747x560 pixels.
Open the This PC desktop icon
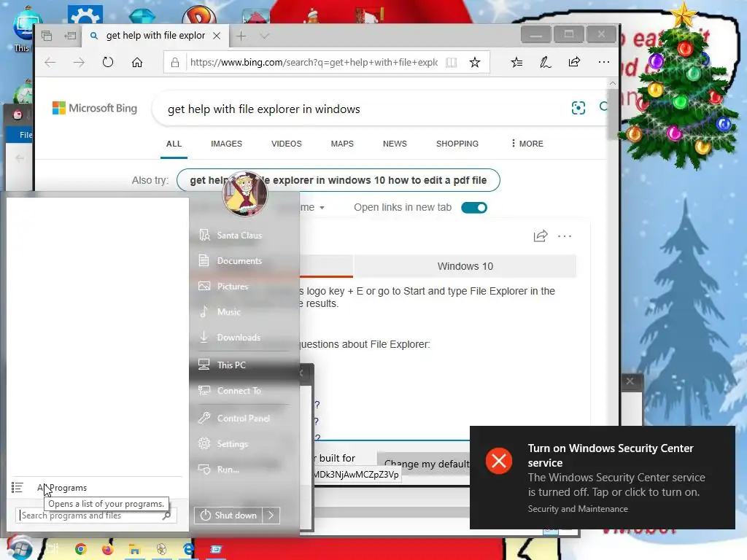(x=23, y=28)
